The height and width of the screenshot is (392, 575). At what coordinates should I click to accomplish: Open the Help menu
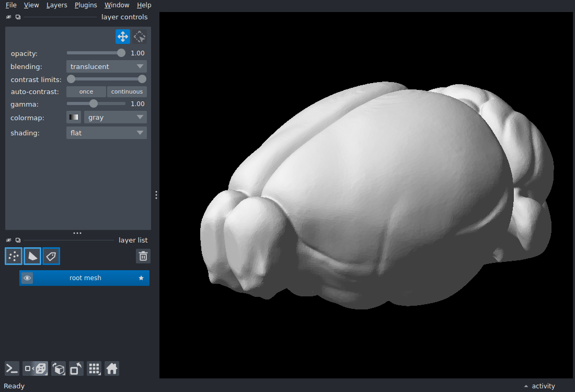pos(144,5)
